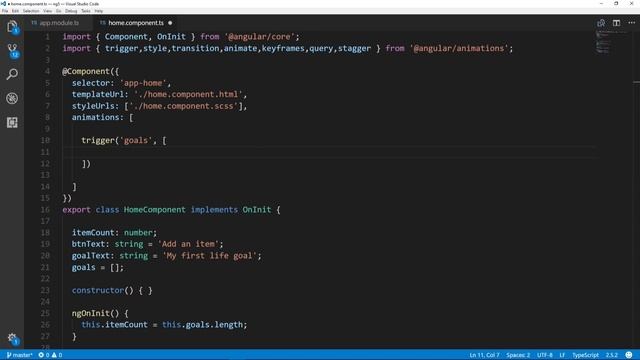
Task: Open the Tasks menu
Action: [86, 11]
